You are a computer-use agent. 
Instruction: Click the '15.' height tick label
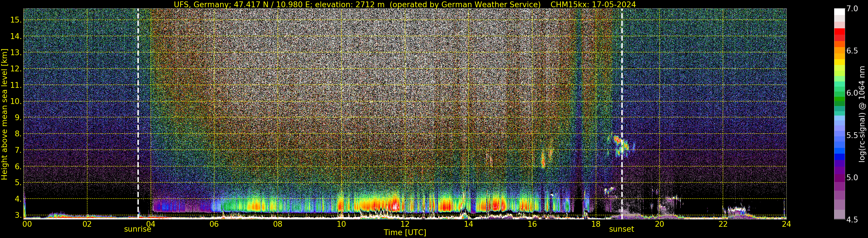[16, 20]
